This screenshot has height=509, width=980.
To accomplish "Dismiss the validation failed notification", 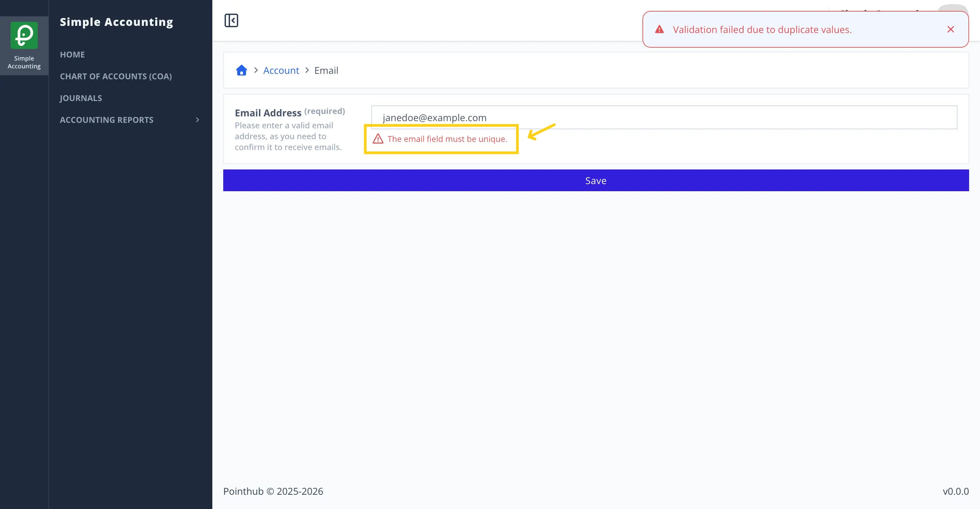I will [x=950, y=29].
